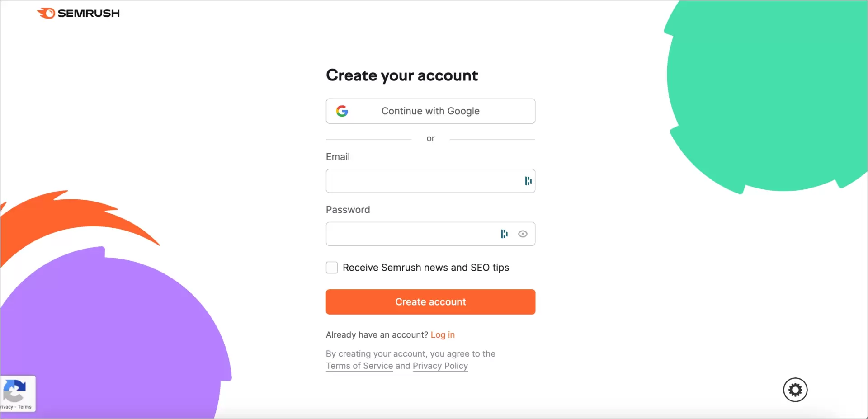Click the 'Receive Semrush news and SEO tips' label
The height and width of the screenshot is (419, 868).
[426, 267]
